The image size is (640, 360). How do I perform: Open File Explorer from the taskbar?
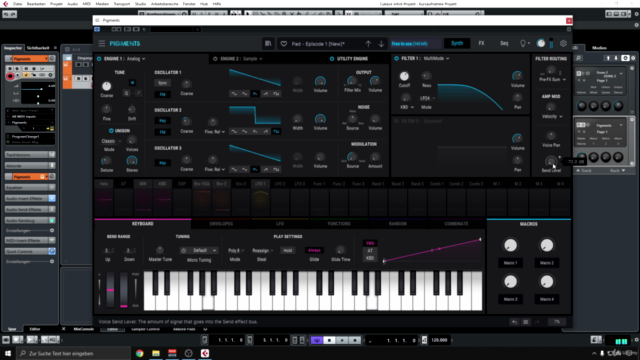156,353
